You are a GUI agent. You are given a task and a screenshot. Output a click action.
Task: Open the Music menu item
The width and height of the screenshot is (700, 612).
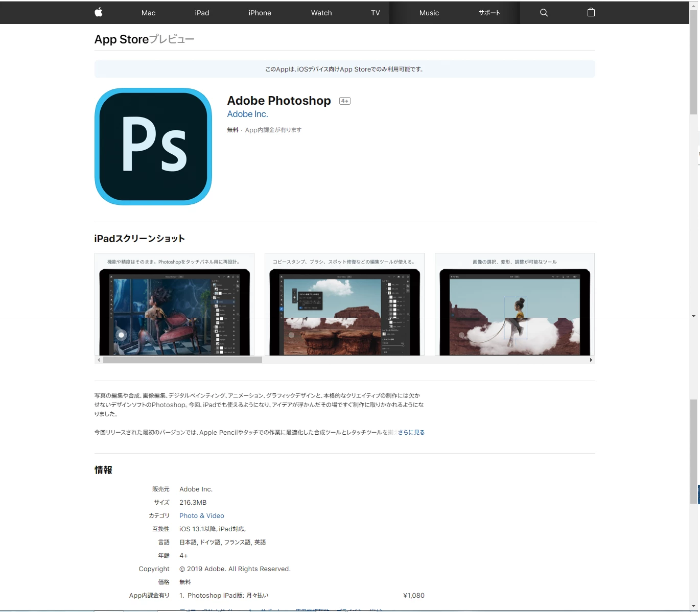click(x=429, y=13)
